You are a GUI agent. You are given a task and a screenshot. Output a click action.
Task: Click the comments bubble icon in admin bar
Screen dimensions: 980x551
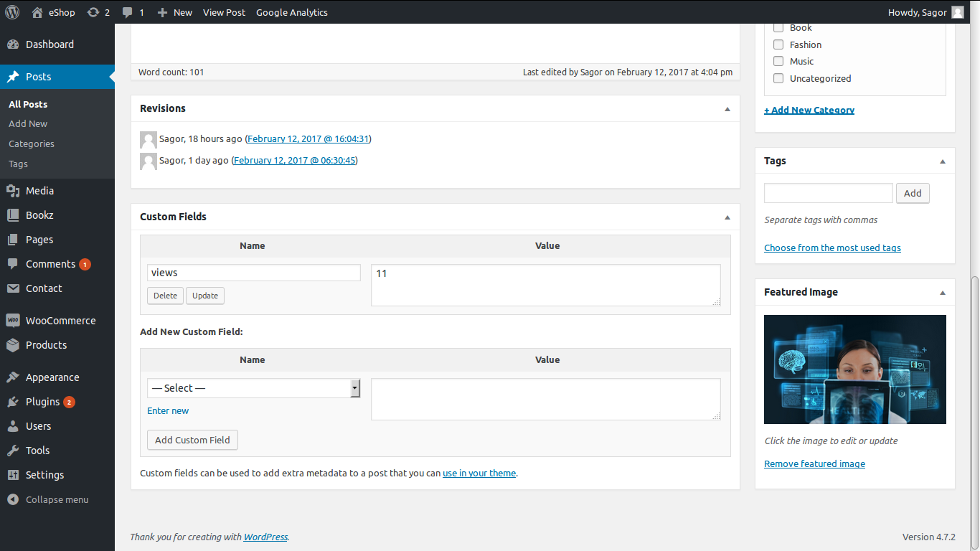[x=128, y=12]
